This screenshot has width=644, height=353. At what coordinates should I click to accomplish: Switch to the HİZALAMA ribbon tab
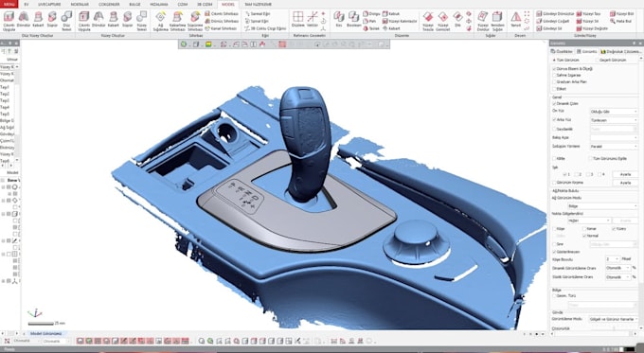coord(159,4)
